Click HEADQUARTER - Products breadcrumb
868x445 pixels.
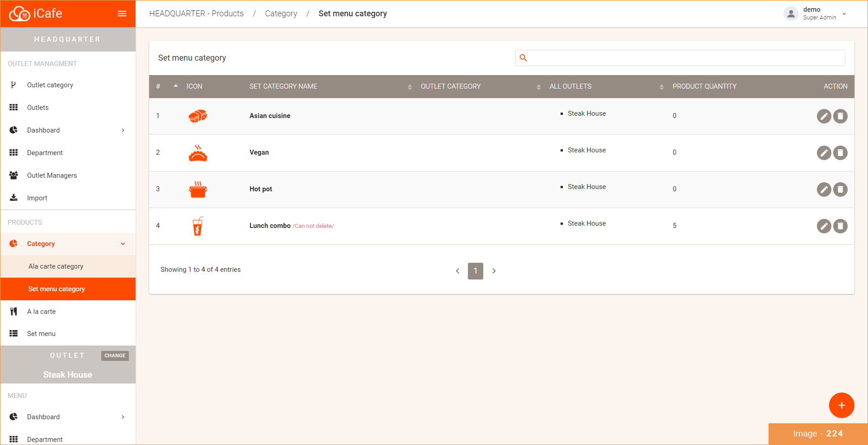[196, 14]
